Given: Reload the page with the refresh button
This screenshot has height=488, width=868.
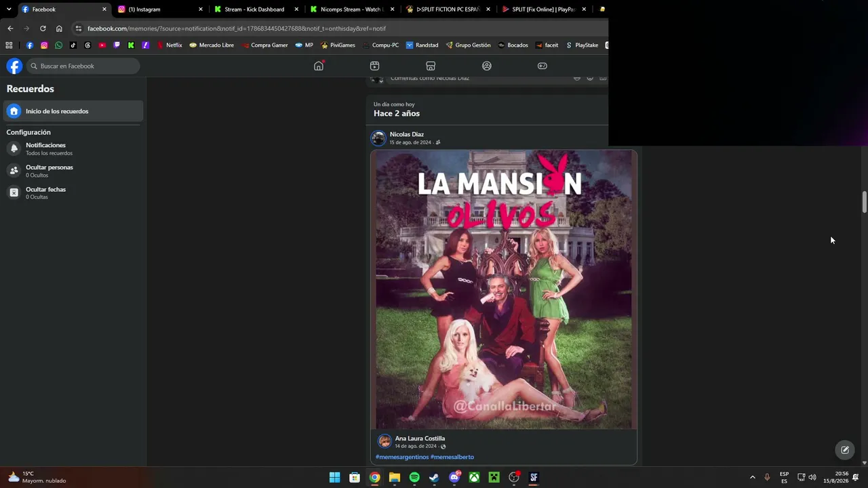Looking at the screenshot, I should pos(43,28).
